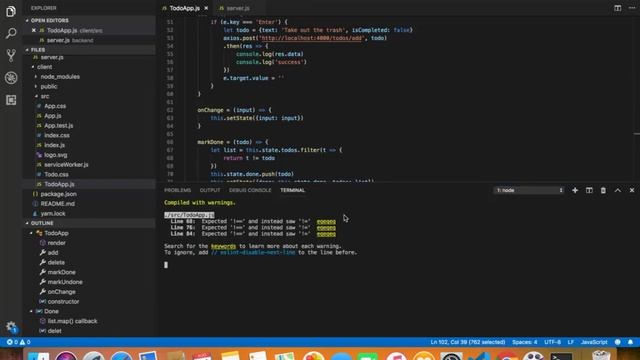Change end of line sequence LF
The width and height of the screenshot is (640, 360).
coord(571,342)
